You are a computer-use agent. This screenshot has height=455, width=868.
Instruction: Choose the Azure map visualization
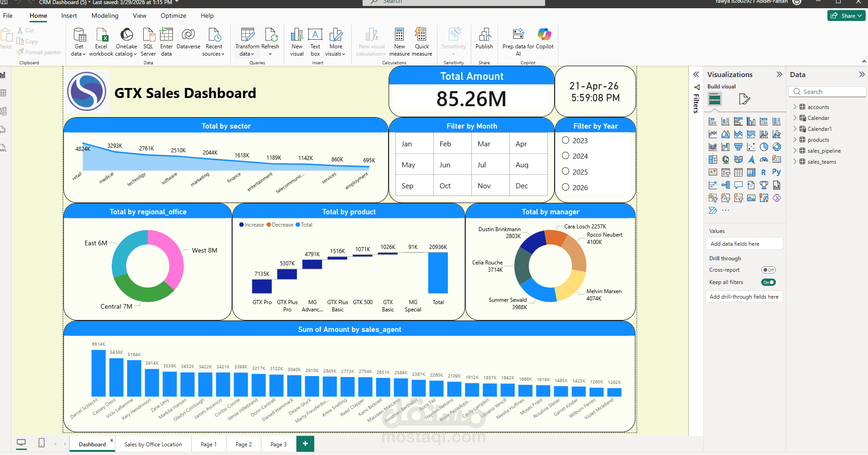[751, 160]
